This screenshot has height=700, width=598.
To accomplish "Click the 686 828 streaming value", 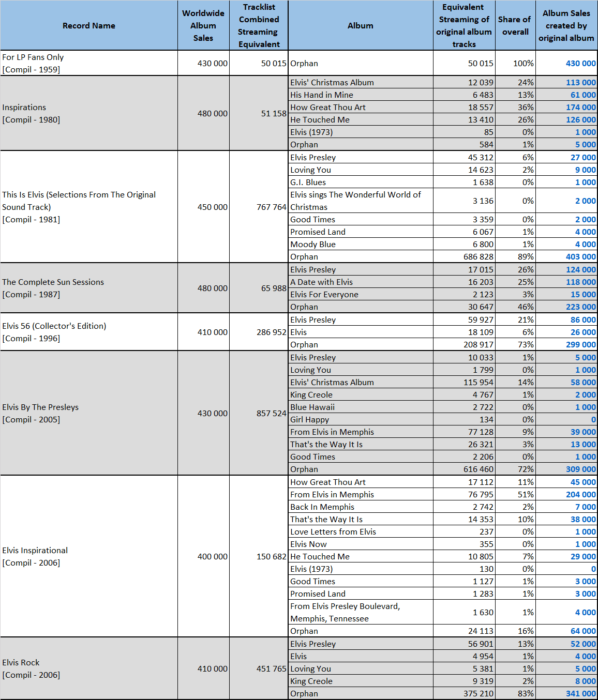I will click(x=464, y=256).
